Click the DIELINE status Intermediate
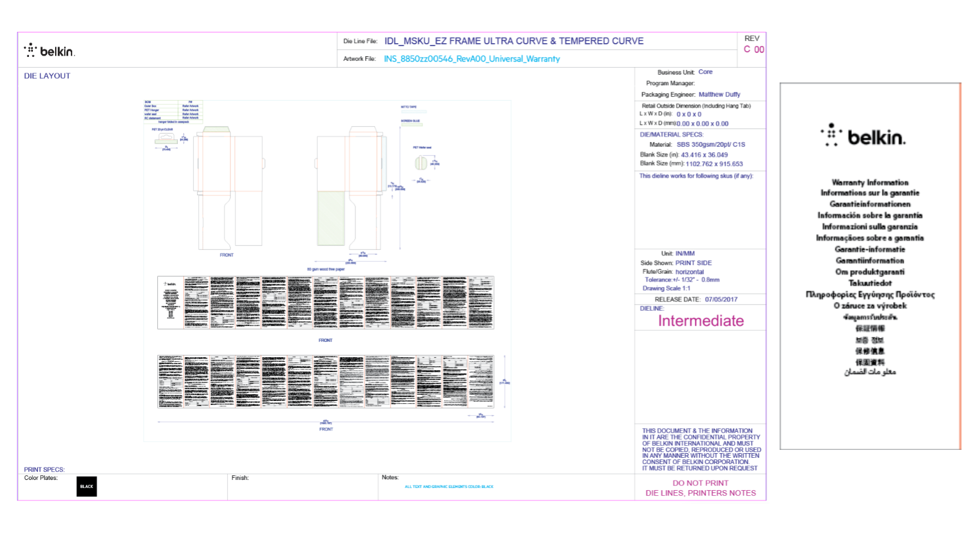The image size is (980, 543). [701, 321]
